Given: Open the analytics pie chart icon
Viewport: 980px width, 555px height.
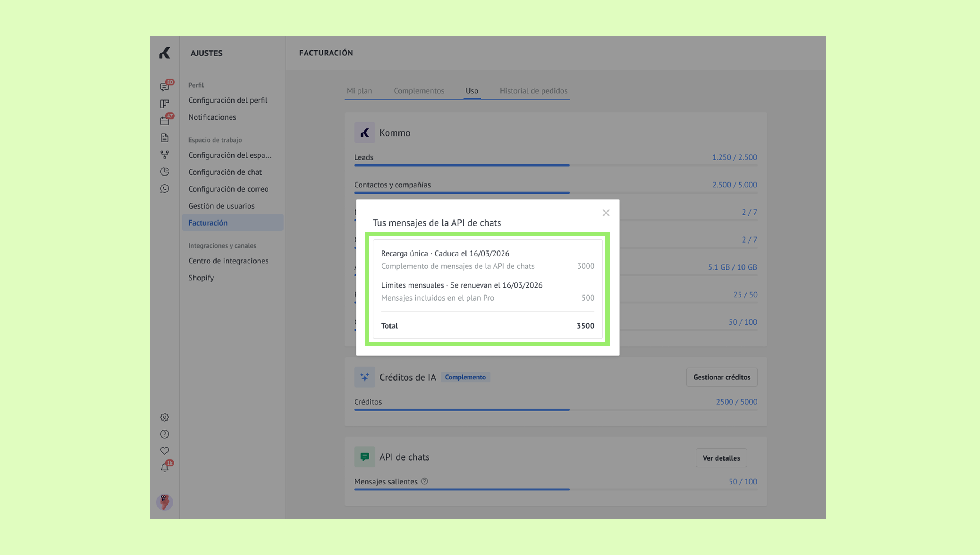Looking at the screenshot, I should [165, 172].
